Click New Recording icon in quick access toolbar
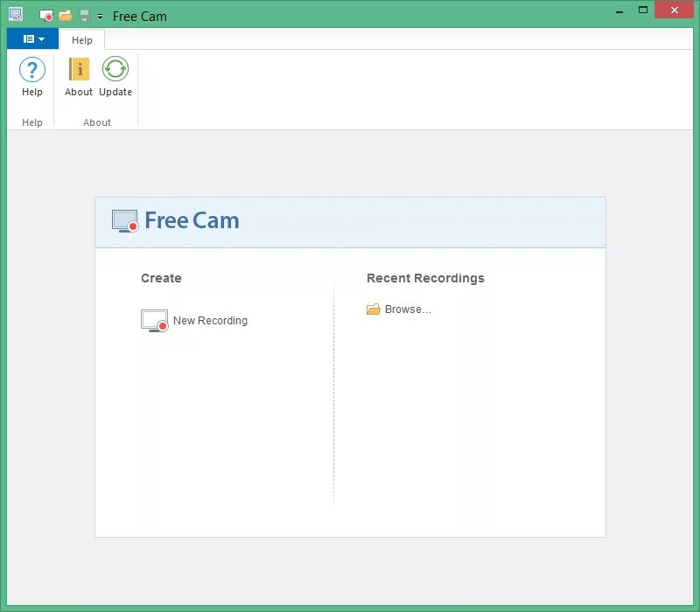 click(x=46, y=16)
